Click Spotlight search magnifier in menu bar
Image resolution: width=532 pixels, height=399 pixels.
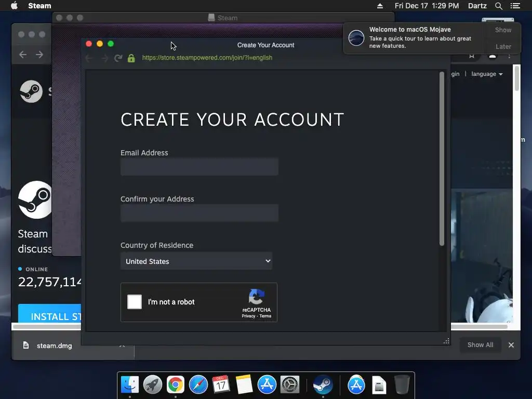pos(498,6)
